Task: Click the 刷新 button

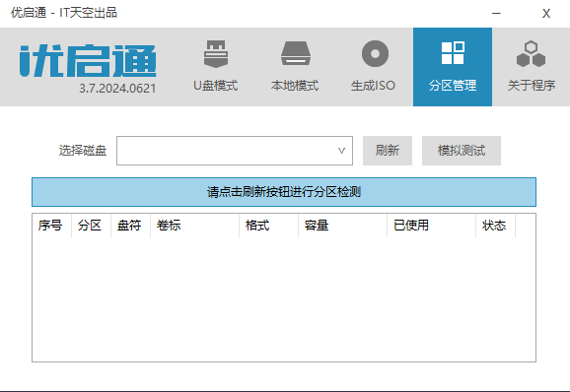Action: point(388,151)
